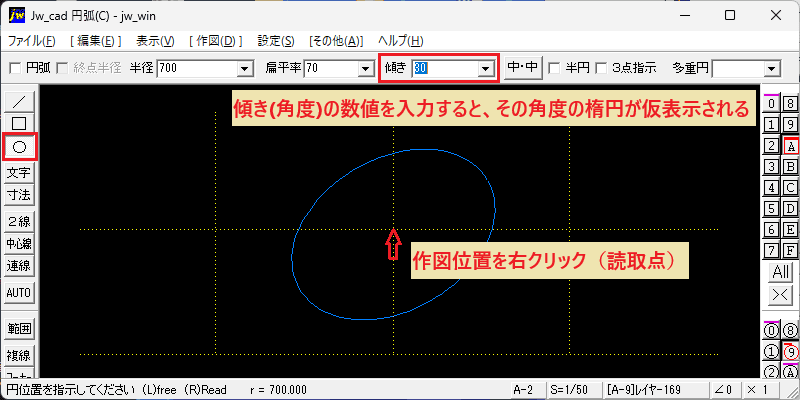800x400 pixels.
Task: Open the 作図(D) menu
Action: click(x=216, y=41)
